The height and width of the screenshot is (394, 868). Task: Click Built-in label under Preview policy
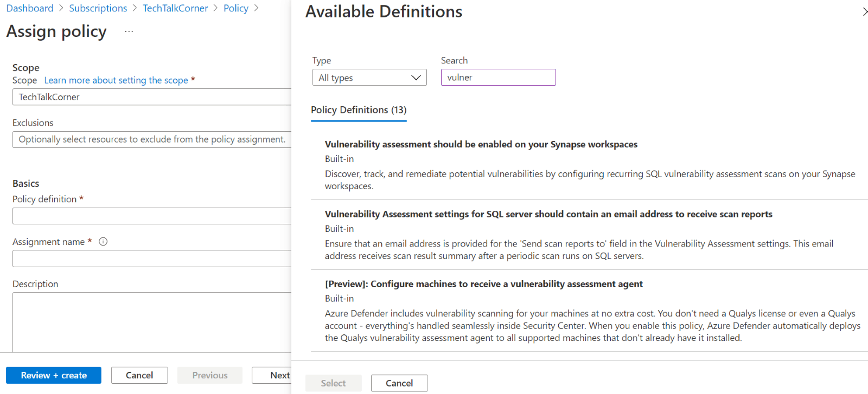[339, 299]
